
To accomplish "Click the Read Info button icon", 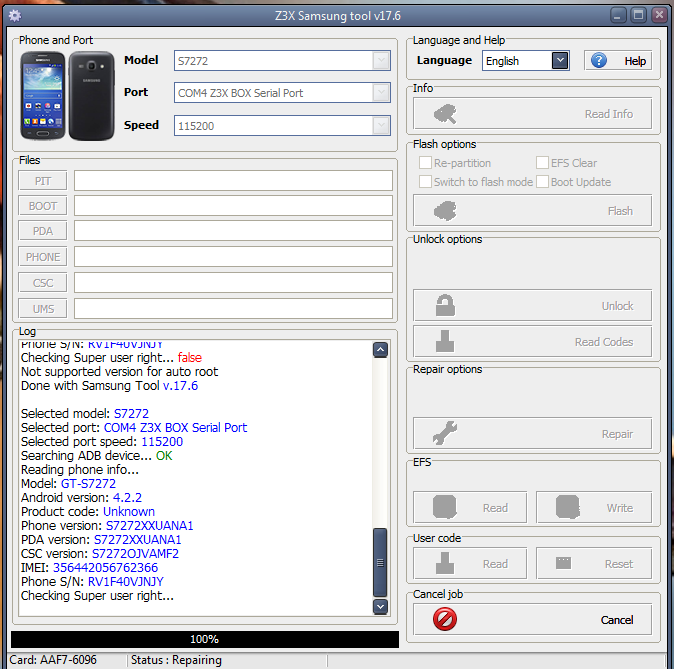I will (x=445, y=114).
